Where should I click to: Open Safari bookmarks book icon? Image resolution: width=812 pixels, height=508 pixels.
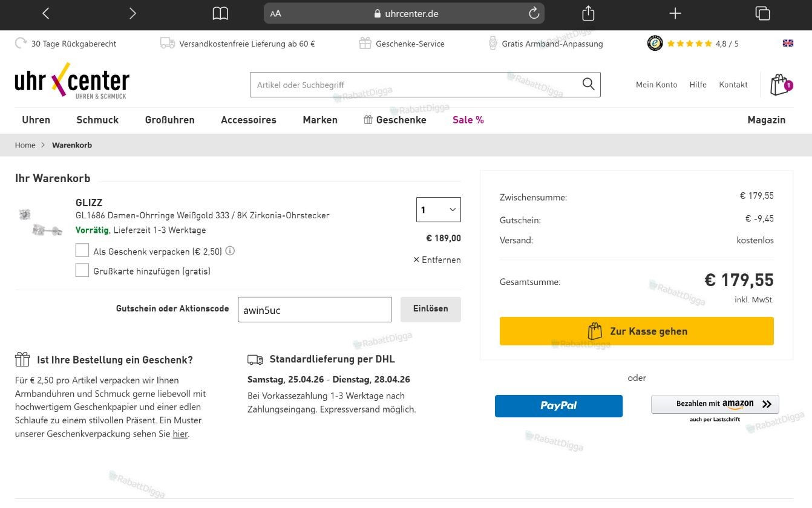tap(220, 13)
